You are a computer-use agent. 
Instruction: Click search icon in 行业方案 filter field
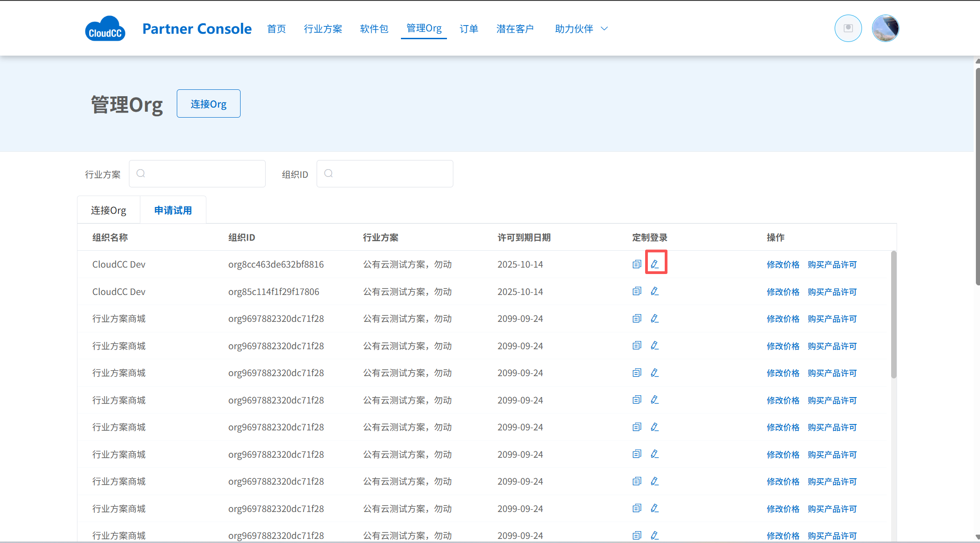tap(141, 173)
